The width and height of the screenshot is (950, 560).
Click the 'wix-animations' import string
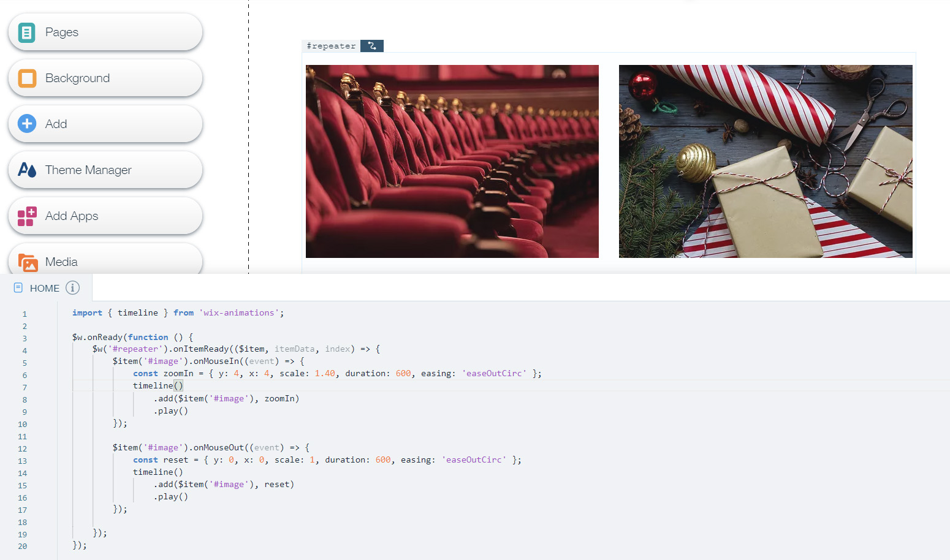click(x=239, y=312)
